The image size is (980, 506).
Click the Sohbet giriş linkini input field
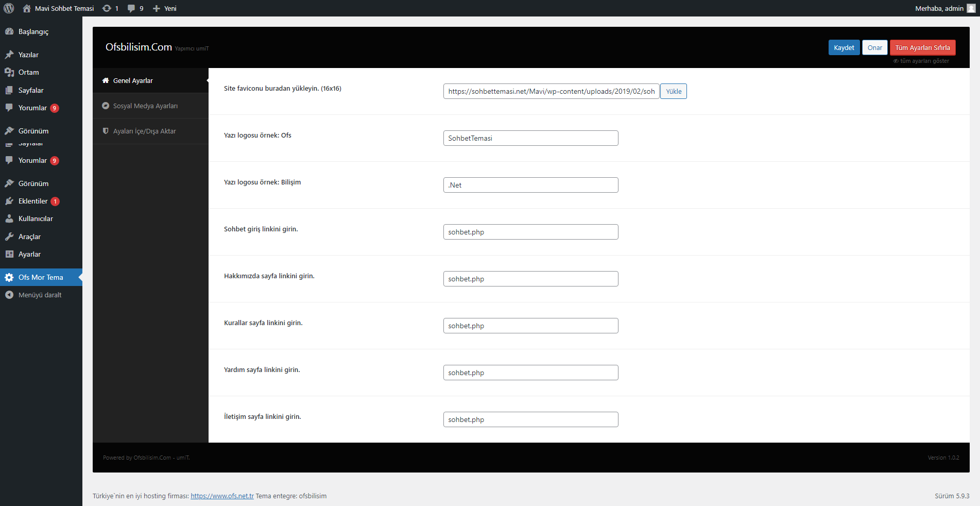[530, 232]
